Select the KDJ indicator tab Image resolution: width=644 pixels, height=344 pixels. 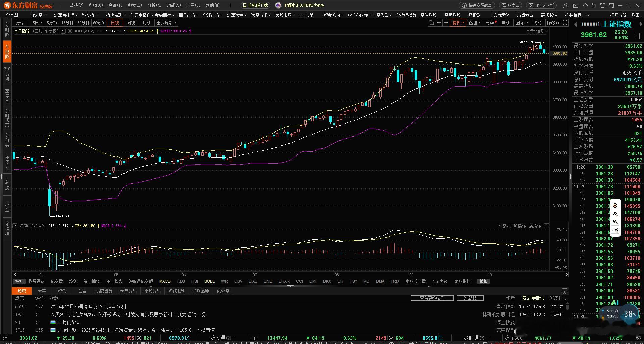coord(181,281)
